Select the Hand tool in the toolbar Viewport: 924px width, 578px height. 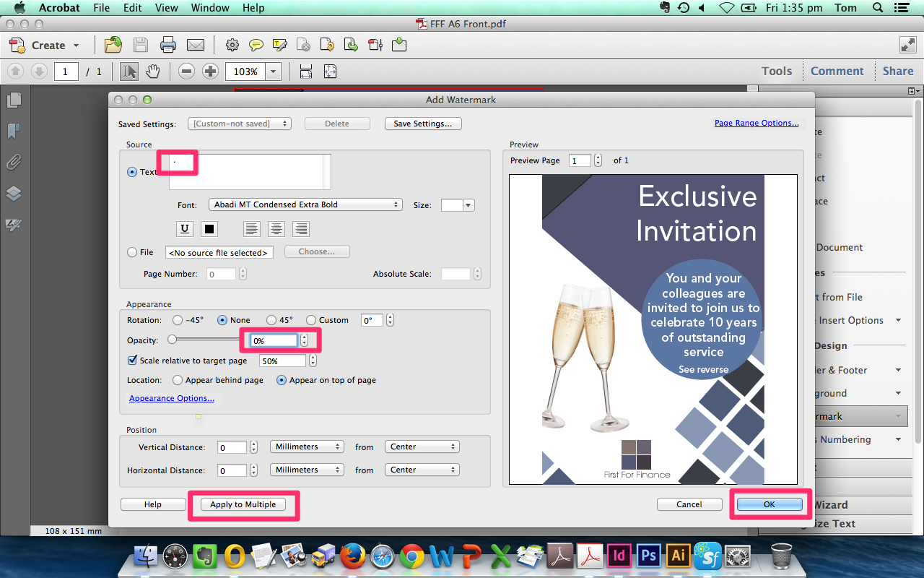tap(152, 71)
